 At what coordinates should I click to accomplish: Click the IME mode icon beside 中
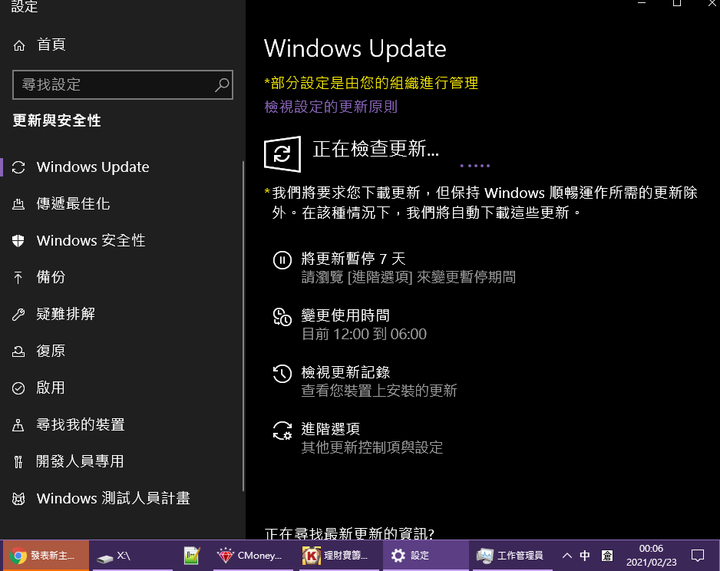coord(607,556)
